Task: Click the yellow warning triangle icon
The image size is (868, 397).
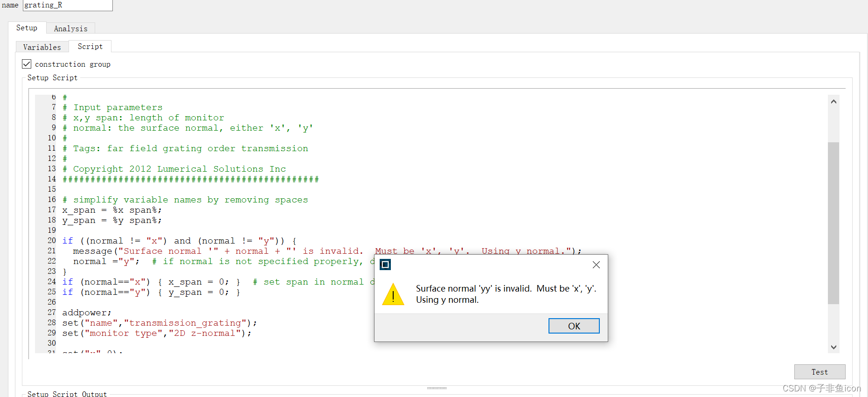Action: 393,294
